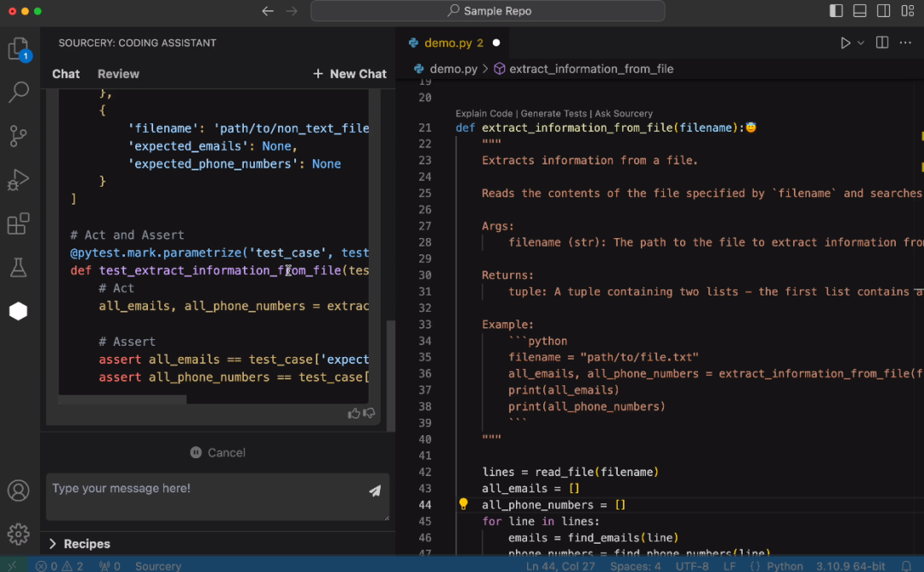The width and height of the screenshot is (924, 572).
Task: Start a New Chat
Action: [349, 74]
